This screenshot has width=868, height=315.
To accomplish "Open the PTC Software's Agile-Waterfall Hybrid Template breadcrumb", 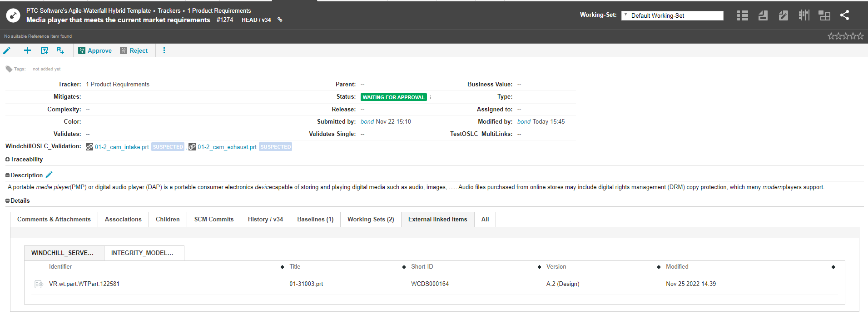I will click(x=89, y=10).
